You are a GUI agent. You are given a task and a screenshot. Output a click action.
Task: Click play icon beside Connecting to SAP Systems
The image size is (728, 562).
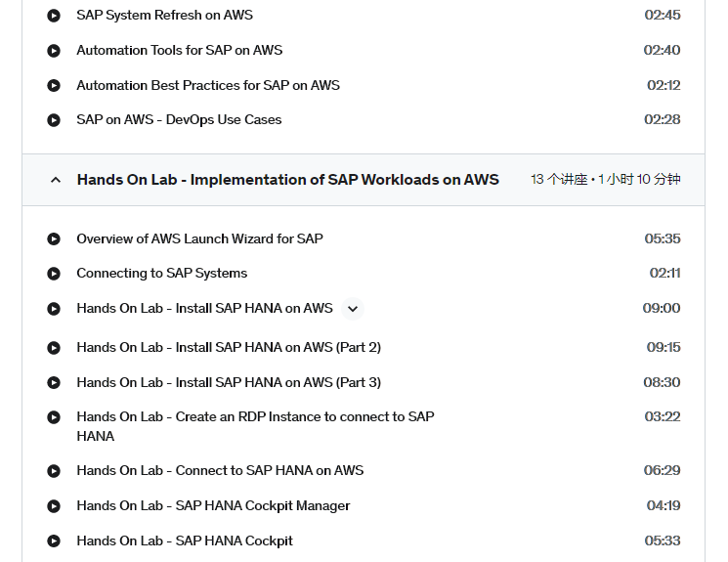point(54,274)
